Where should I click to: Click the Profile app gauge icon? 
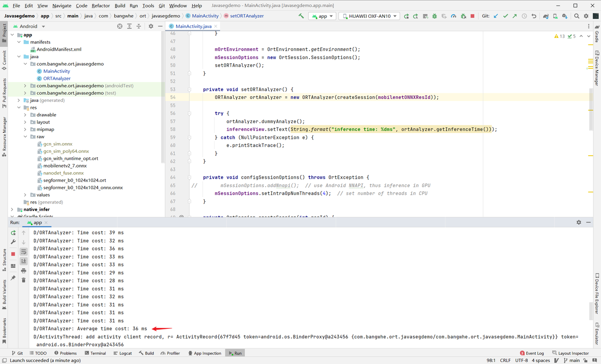[453, 16]
